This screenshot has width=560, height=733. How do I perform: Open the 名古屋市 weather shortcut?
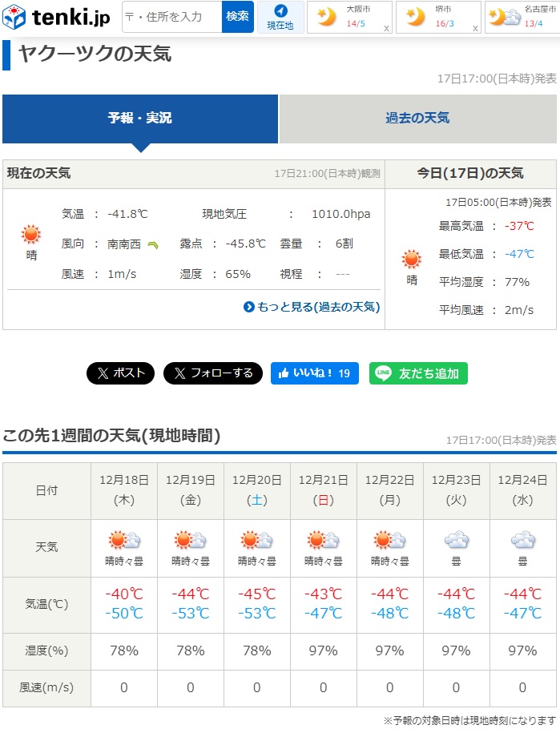[522, 17]
